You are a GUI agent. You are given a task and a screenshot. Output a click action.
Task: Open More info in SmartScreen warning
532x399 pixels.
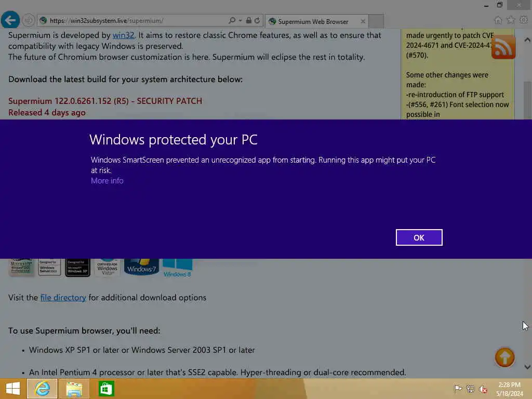coord(107,181)
